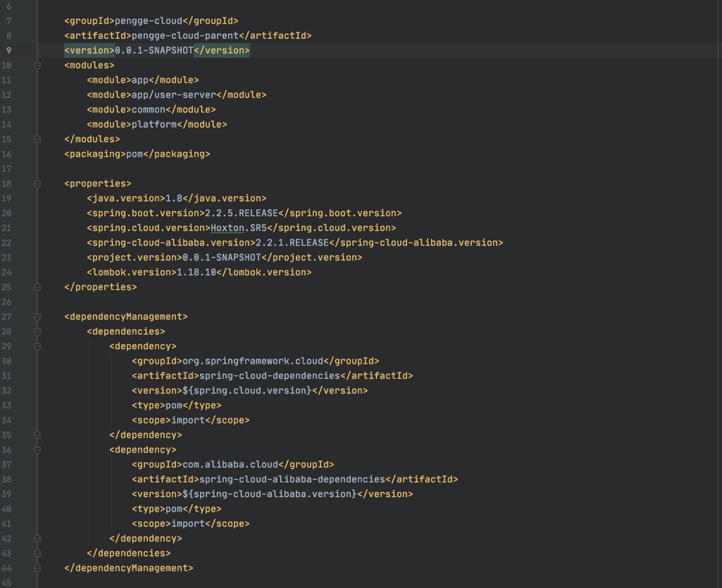Click fold end marker at closing properties tag
722x588 pixels.
point(38,286)
